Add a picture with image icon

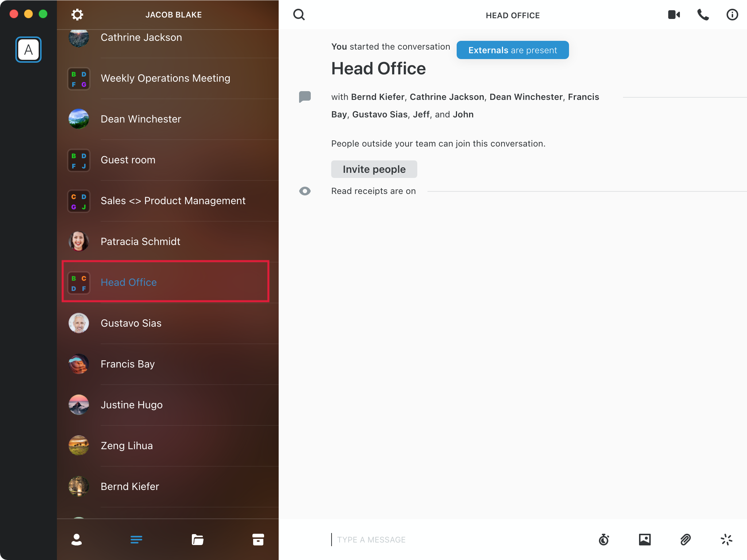pyautogui.click(x=645, y=540)
